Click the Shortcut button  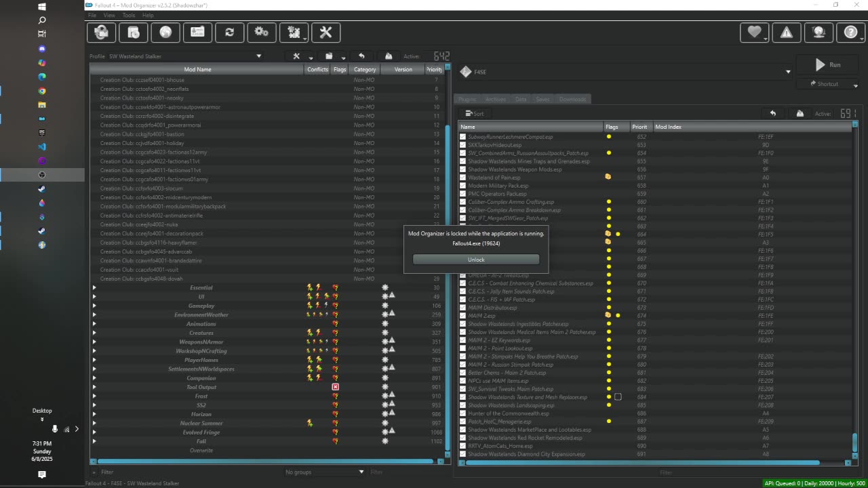coord(829,84)
